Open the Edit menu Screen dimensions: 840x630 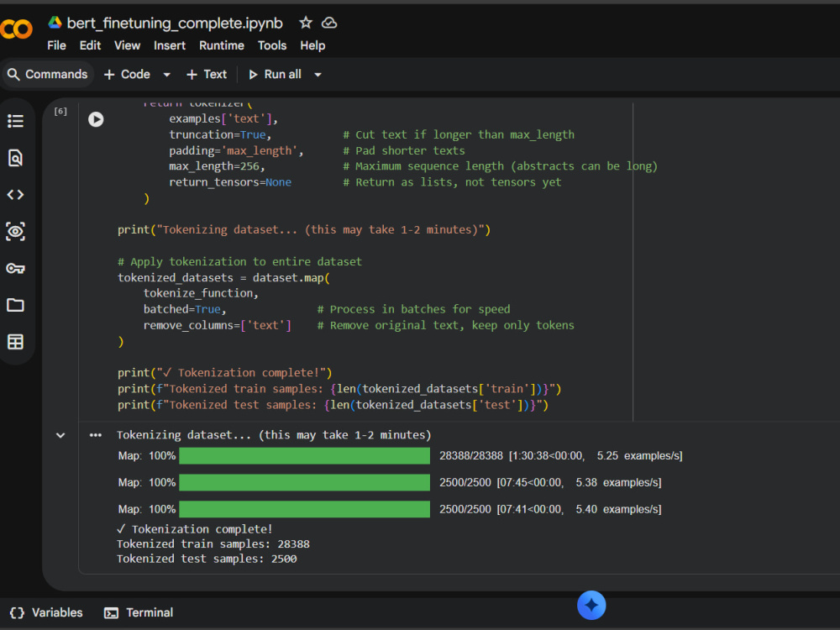click(x=90, y=45)
